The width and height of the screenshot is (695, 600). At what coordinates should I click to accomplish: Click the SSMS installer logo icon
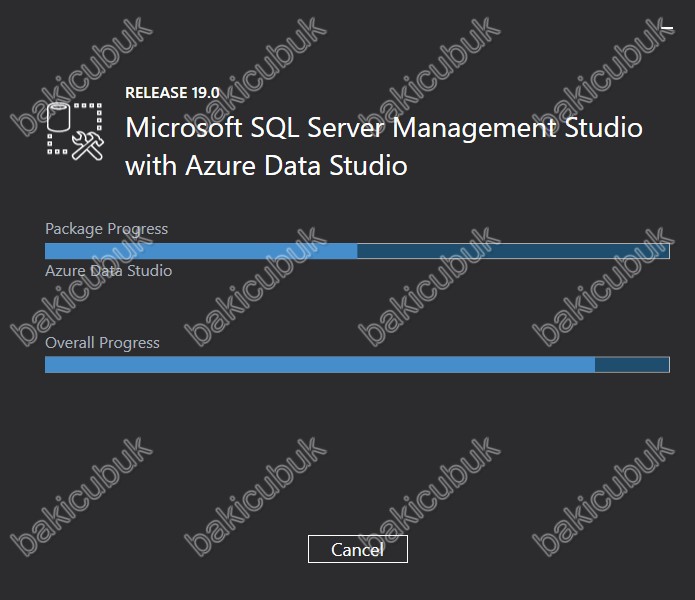[x=74, y=131]
